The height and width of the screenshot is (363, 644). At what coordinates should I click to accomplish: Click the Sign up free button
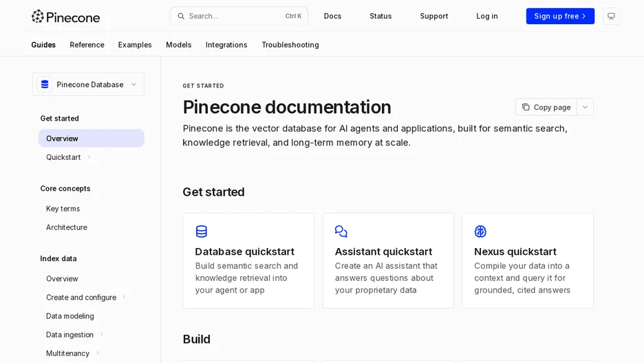coord(560,16)
